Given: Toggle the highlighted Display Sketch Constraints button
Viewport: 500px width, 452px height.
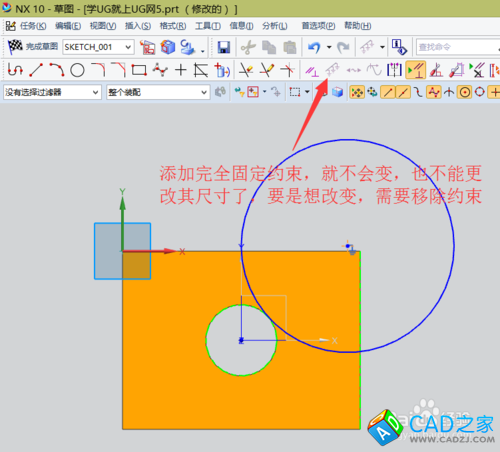Looking at the screenshot, I should pyautogui.click(x=415, y=70).
